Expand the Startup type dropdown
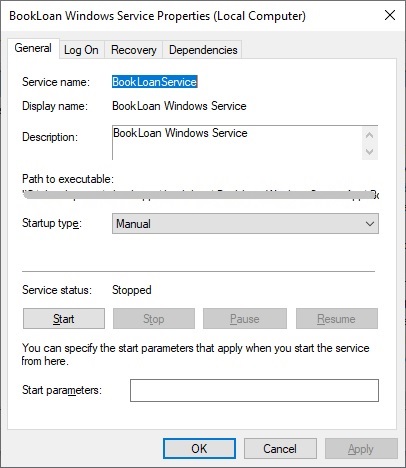 point(245,224)
